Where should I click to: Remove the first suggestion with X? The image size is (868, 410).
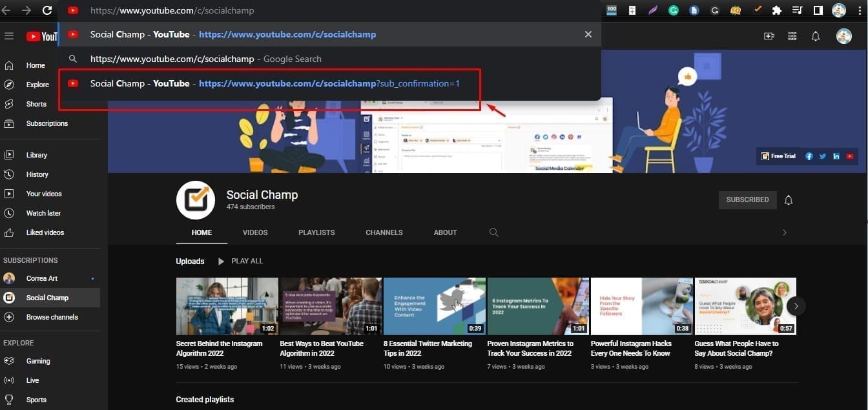588,34
